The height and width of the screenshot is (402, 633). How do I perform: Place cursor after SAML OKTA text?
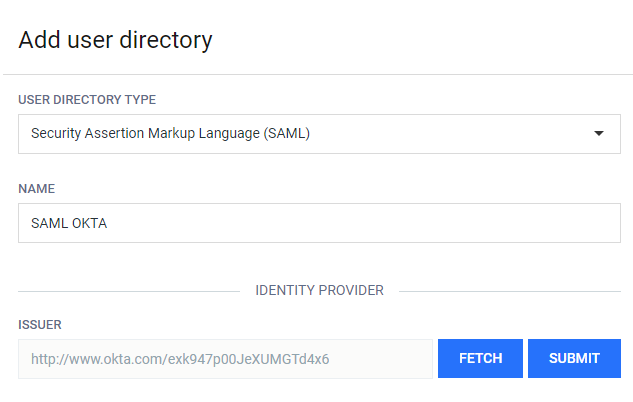108,223
